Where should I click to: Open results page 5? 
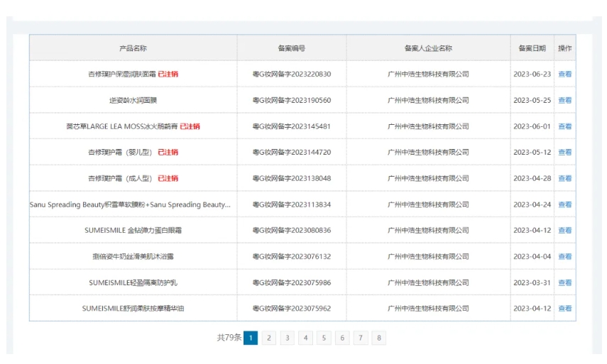point(324,338)
